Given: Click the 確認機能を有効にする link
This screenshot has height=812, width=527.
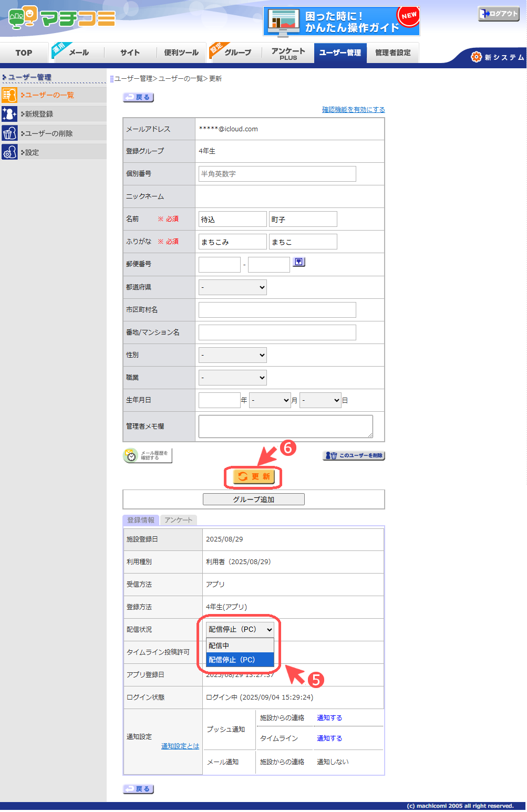Looking at the screenshot, I should tap(353, 110).
